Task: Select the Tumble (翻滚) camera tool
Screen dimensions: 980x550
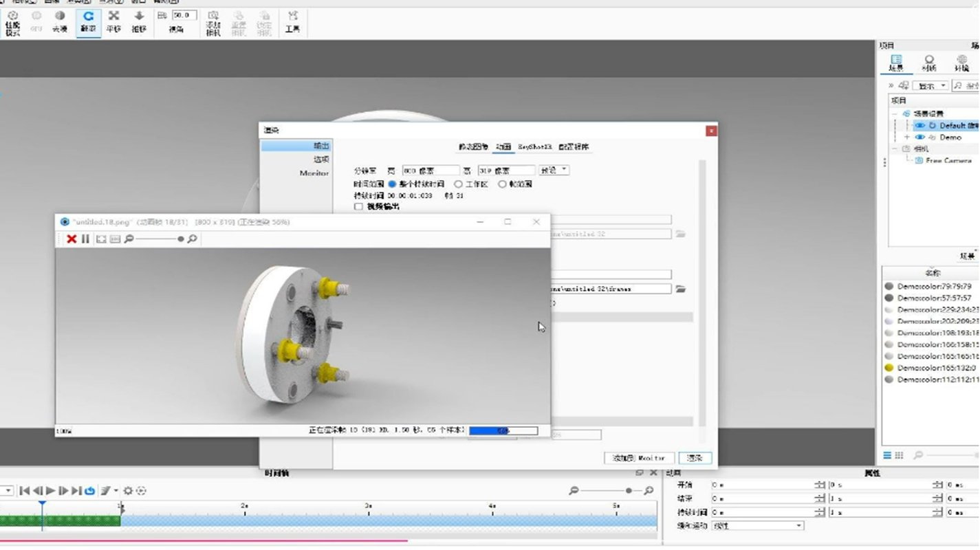Action: point(88,22)
